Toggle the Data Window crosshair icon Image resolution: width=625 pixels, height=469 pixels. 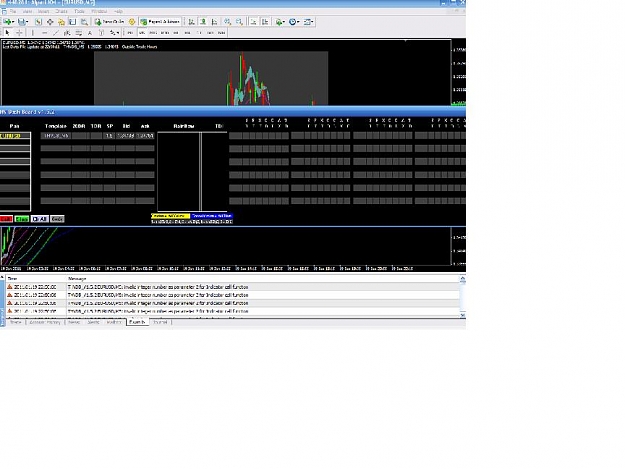(x=50, y=22)
